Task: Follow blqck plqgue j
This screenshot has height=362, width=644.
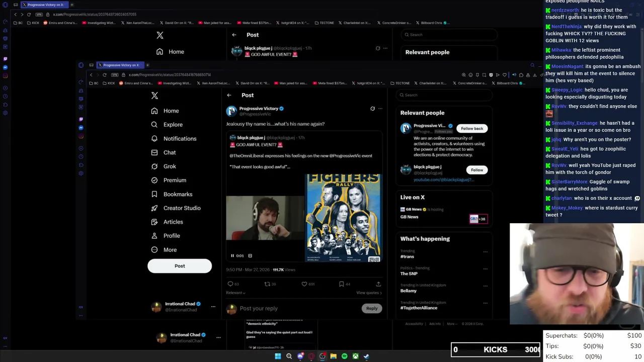Action: [x=477, y=170]
